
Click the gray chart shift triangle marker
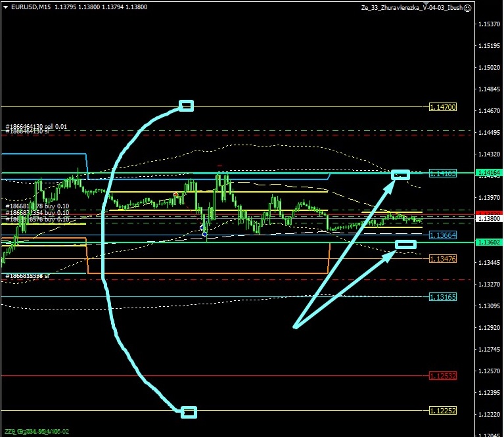tap(426, 4)
